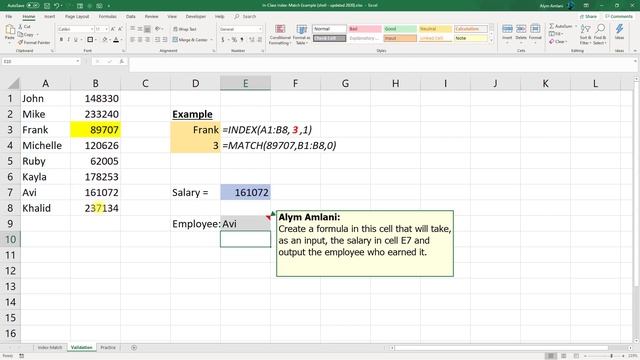Align text left in ribbon

point(133,40)
